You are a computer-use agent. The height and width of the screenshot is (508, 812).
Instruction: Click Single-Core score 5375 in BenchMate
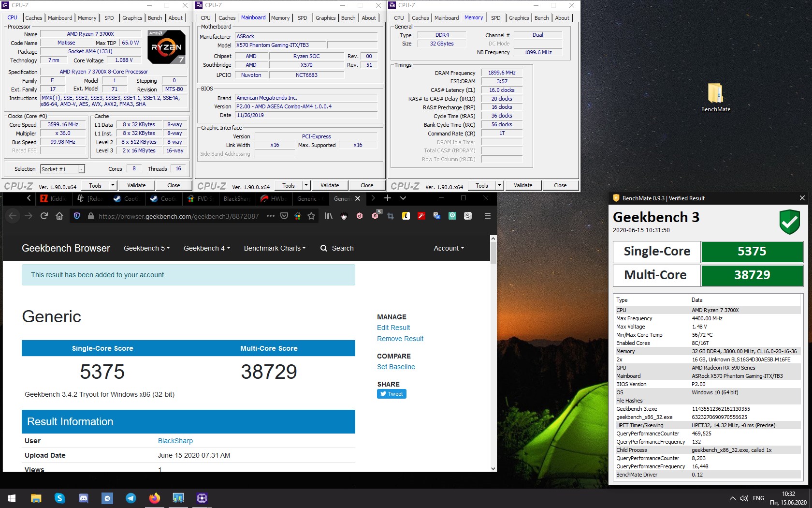pyautogui.click(x=752, y=252)
